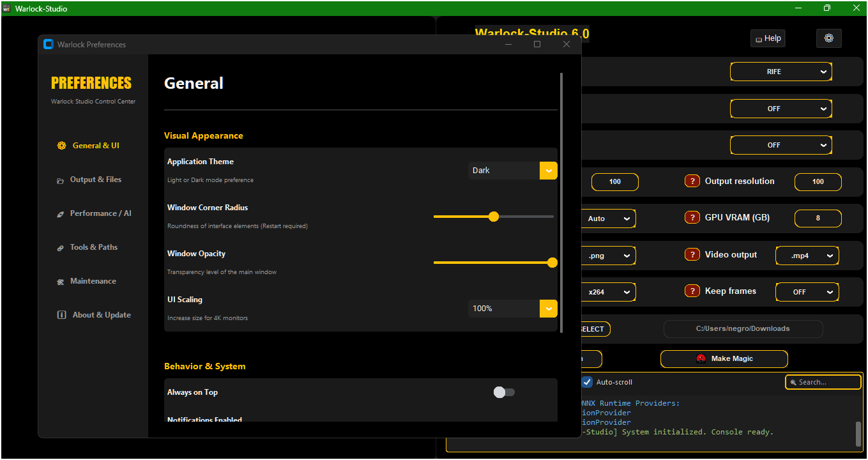
Task: Click the help icon beside Output resolution
Action: click(692, 181)
